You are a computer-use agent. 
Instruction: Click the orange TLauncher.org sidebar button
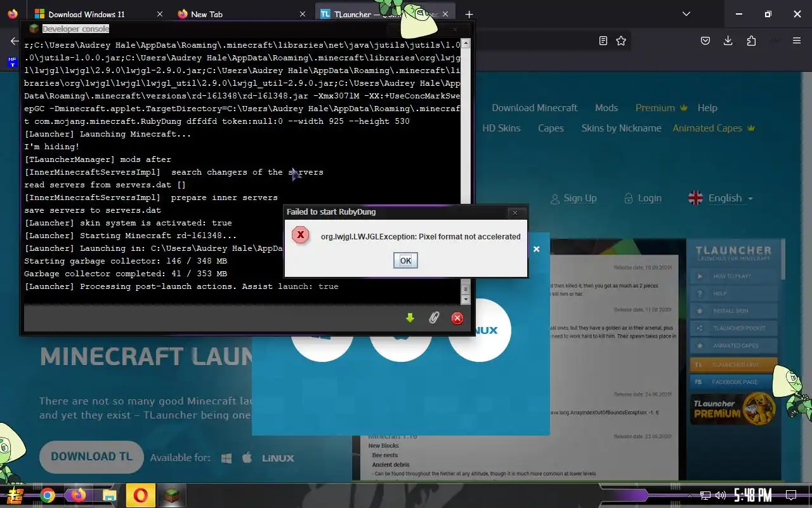pyautogui.click(x=733, y=364)
